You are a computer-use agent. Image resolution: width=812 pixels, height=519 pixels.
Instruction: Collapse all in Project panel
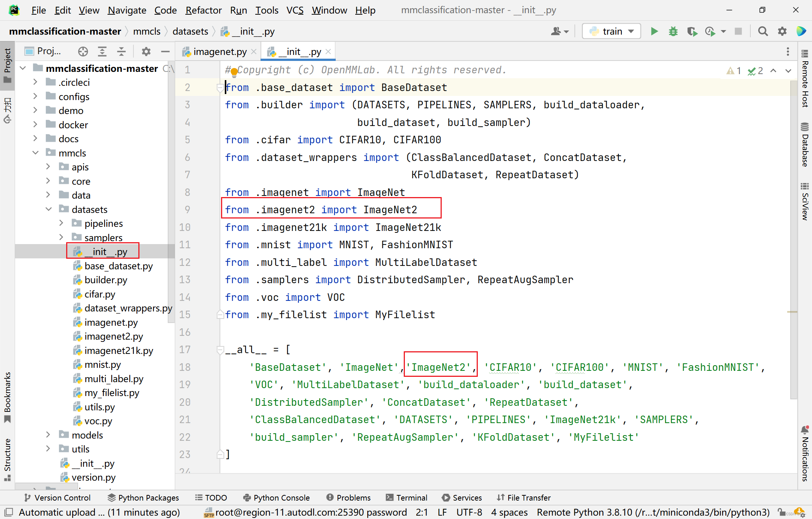coord(121,52)
